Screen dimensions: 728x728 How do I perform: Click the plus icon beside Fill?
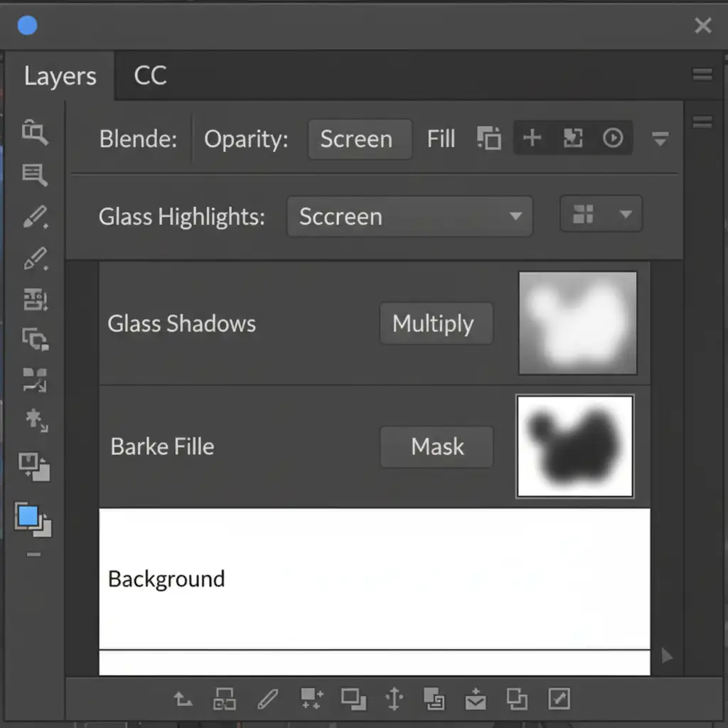(x=532, y=138)
